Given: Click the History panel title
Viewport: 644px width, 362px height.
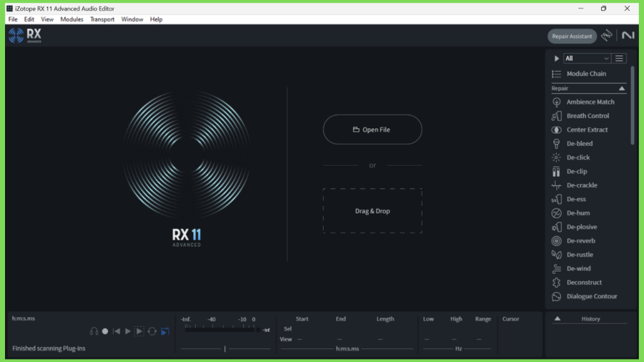Looking at the screenshot, I should pyautogui.click(x=591, y=319).
